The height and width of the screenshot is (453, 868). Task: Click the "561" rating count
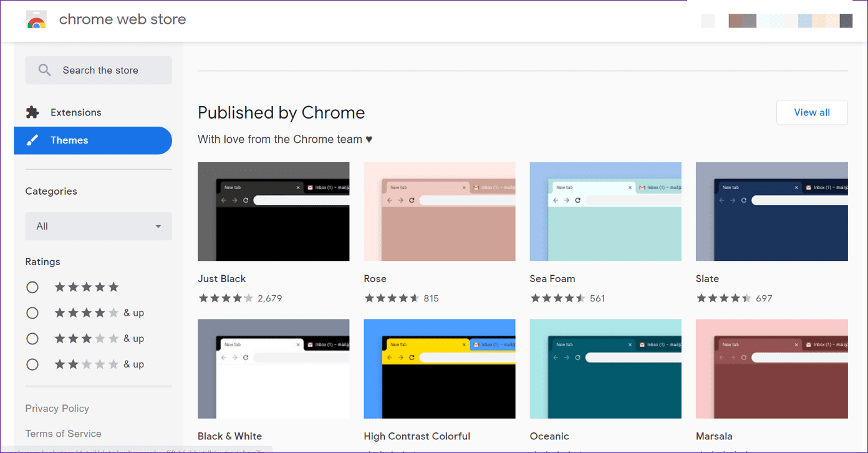(x=597, y=298)
